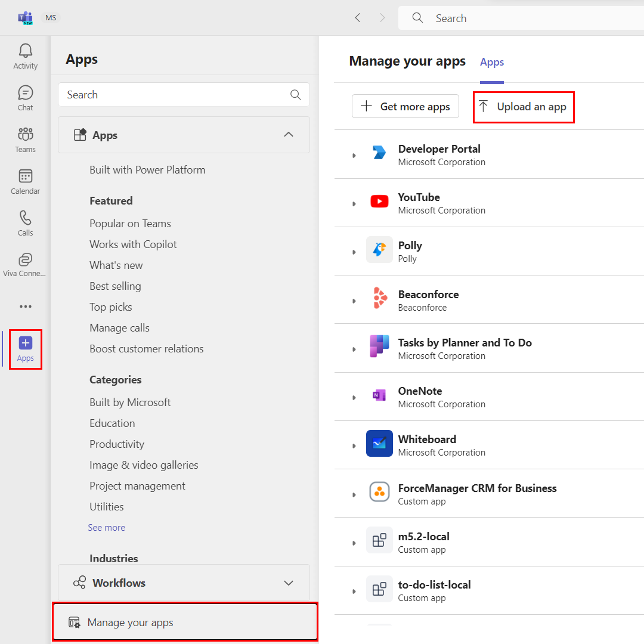
Task: Click the YouTube app icon
Action: (380, 201)
